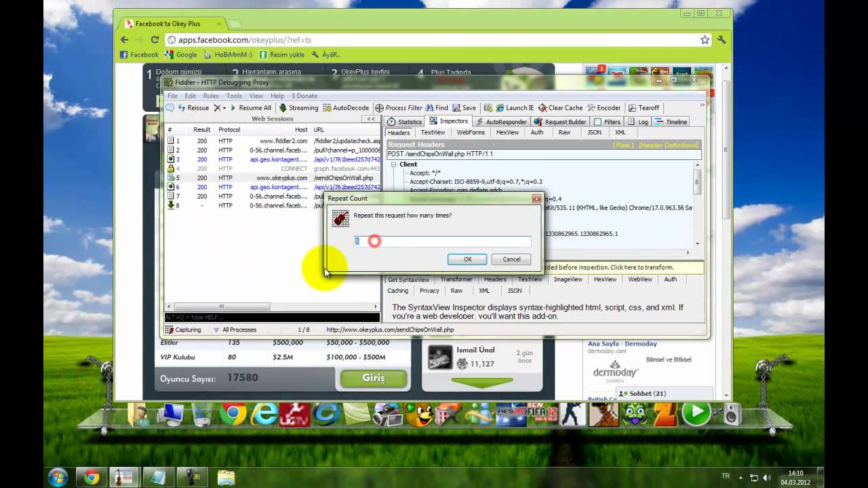Image resolution: width=868 pixels, height=488 pixels.
Task: Click the [Raw] link in Request Headers
Action: pyautogui.click(x=623, y=145)
